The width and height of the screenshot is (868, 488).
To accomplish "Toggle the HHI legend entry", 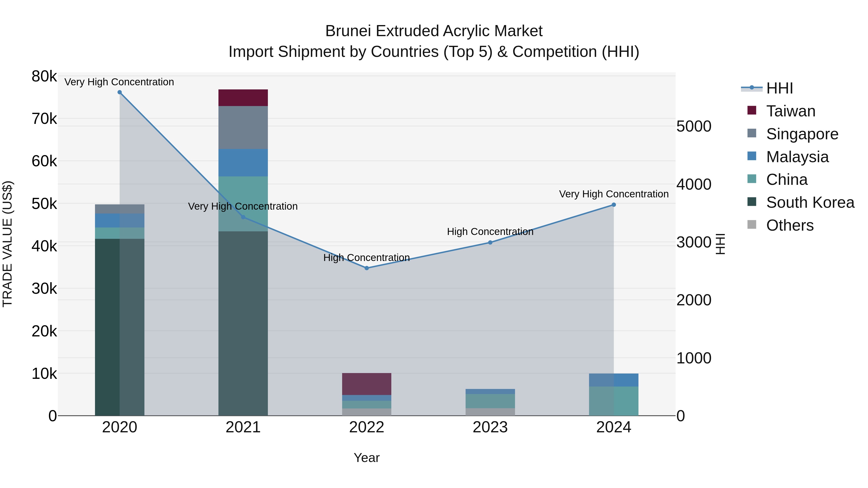I will (767, 88).
